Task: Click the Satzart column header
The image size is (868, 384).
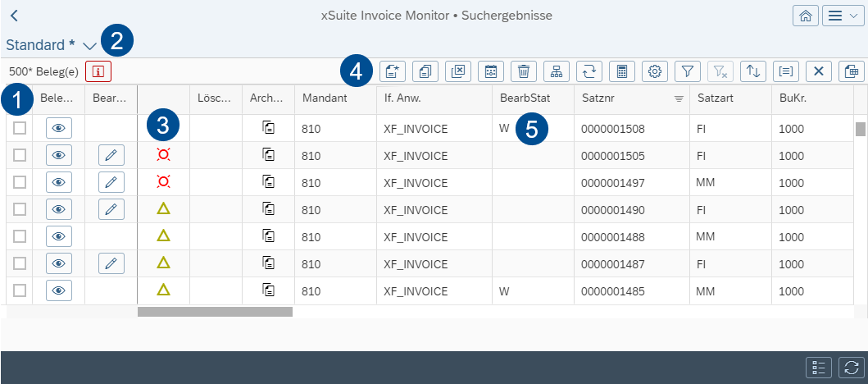Action: (x=731, y=98)
